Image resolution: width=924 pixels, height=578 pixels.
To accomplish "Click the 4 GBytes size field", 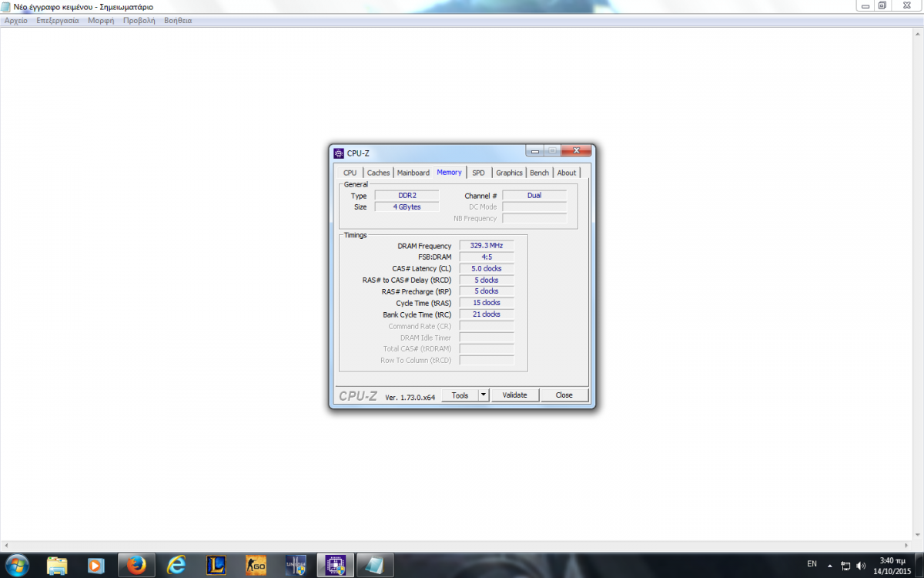I will (407, 207).
